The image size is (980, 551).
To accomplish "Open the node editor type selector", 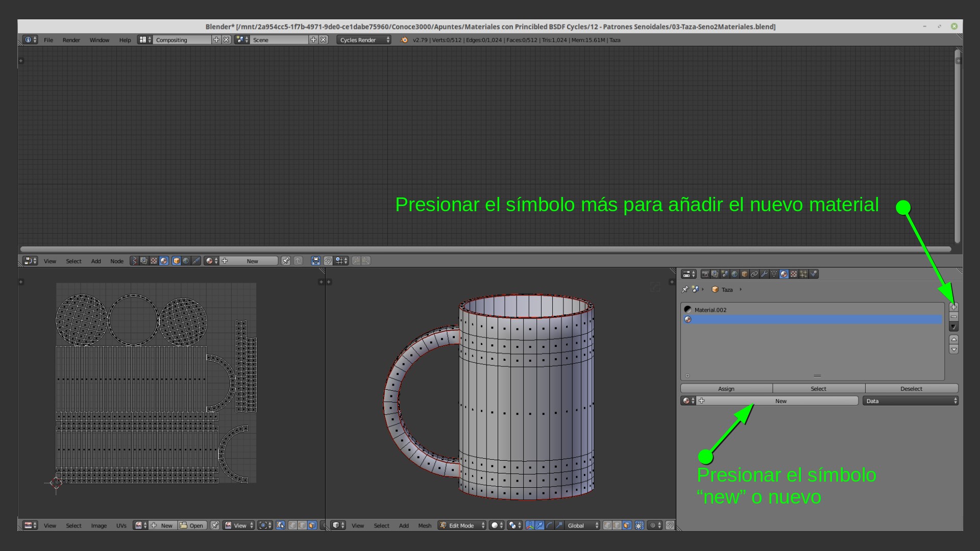I will [31, 261].
